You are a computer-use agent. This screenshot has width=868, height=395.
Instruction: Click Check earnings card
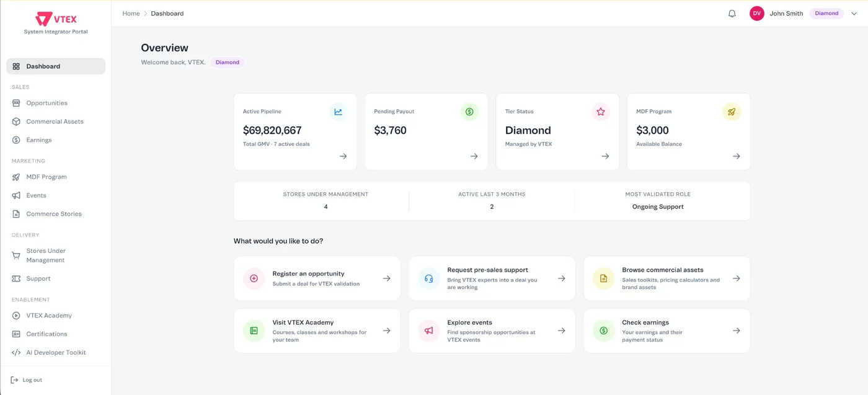tap(666, 331)
